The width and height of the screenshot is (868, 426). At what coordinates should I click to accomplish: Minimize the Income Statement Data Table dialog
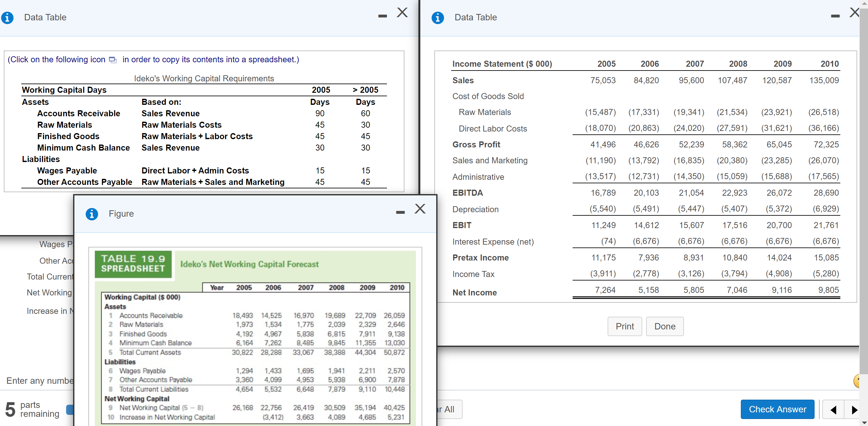tap(835, 16)
